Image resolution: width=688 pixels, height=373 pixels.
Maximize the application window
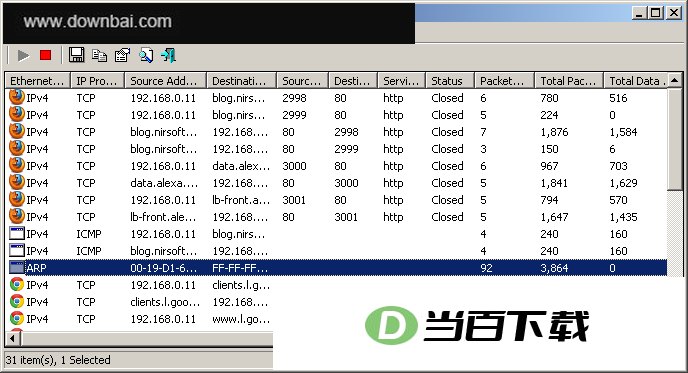[x=656, y=13]
